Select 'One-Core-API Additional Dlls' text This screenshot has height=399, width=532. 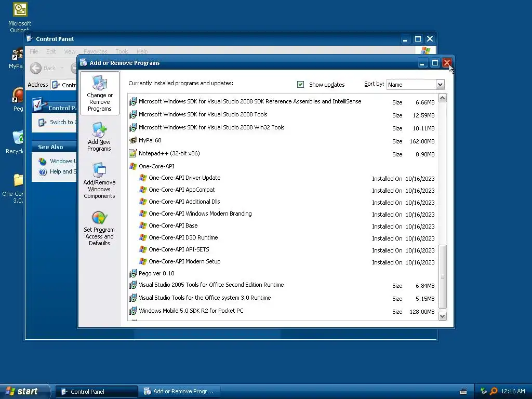tap(184, 202)
